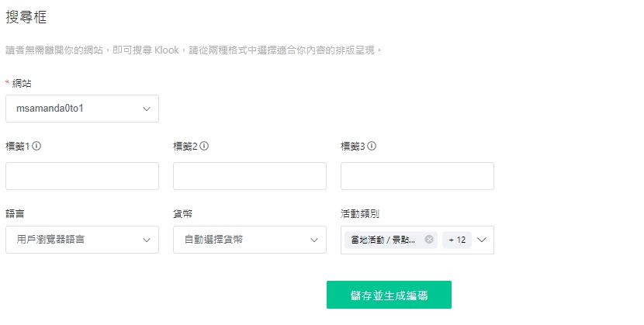The height and width of the screenshot is (325, 644).
Task: Click the 當地活動 / 景點 category tag
Action: (383, 240)
